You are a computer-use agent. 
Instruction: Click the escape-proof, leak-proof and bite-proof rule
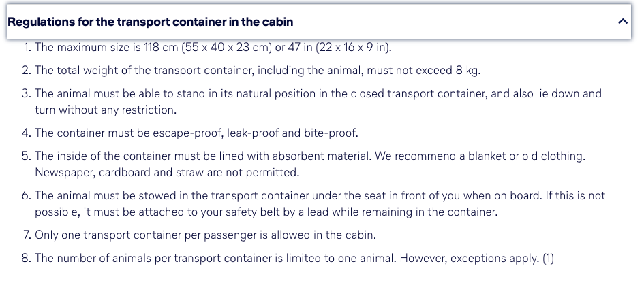pyautogui.click(x=196, y=133)
